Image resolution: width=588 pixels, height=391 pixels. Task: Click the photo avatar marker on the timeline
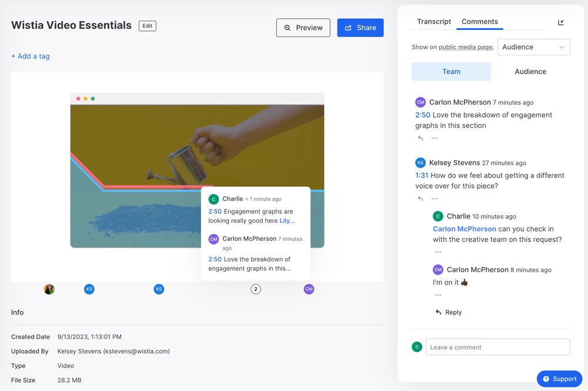coord(49,289)
